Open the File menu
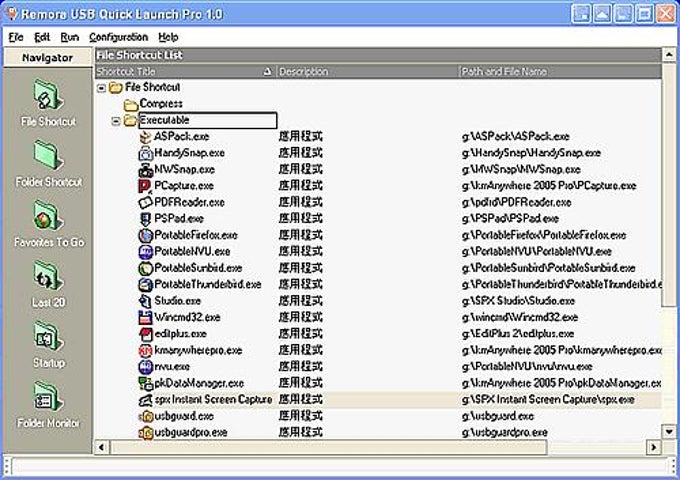 pyautogui.click(x=16, y=37)
